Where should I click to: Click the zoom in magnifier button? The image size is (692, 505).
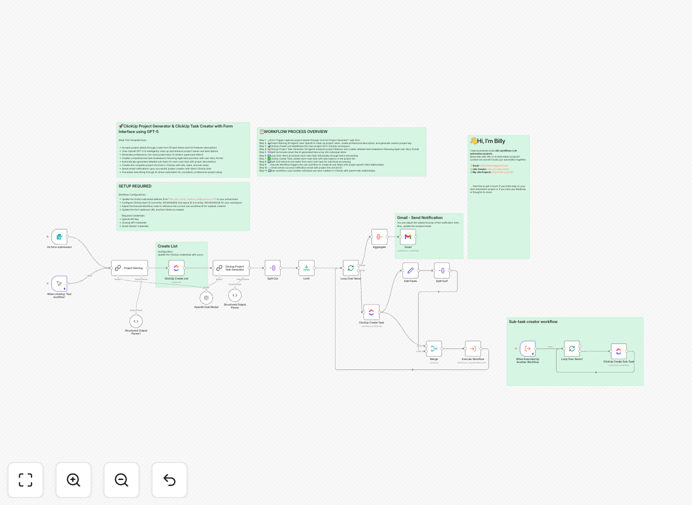pyautogui.click(x=73, y=480)
